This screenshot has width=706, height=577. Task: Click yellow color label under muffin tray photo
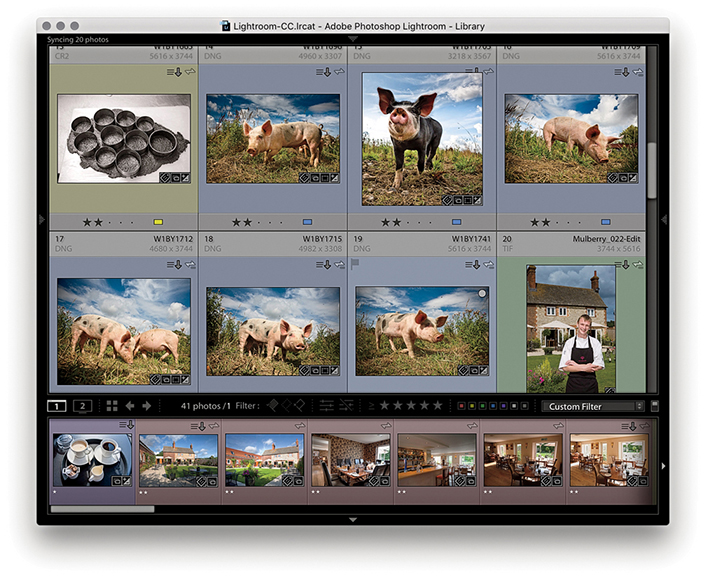click(x=158, y=222)
